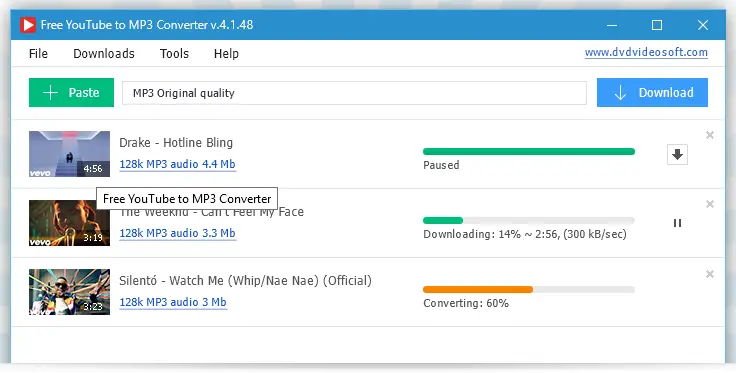Visit the www.dvdvideosoft.com link
The image size is (736, 373).
tap(646, 53)
